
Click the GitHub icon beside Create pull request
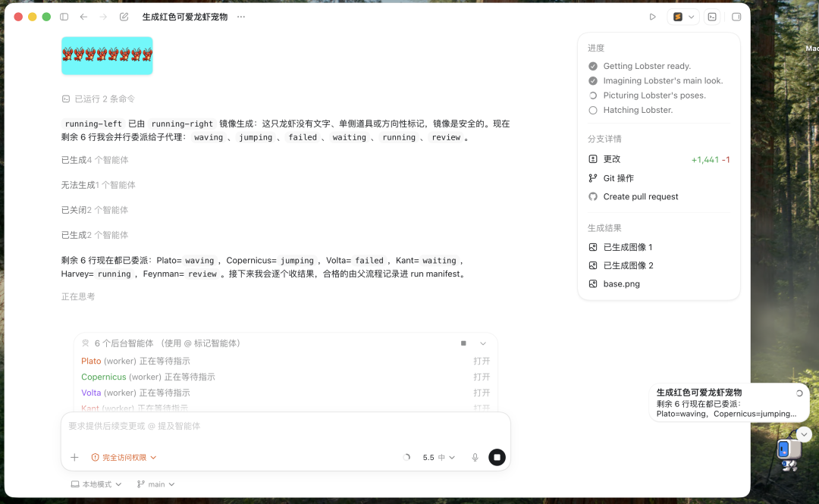click(x=593, y=196)
